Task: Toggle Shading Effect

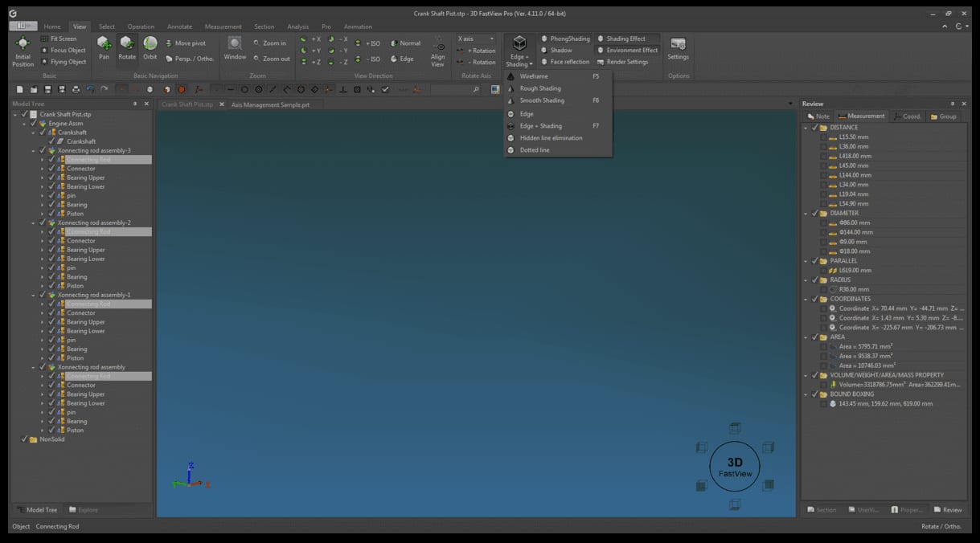Action: [x=621, y=39]
